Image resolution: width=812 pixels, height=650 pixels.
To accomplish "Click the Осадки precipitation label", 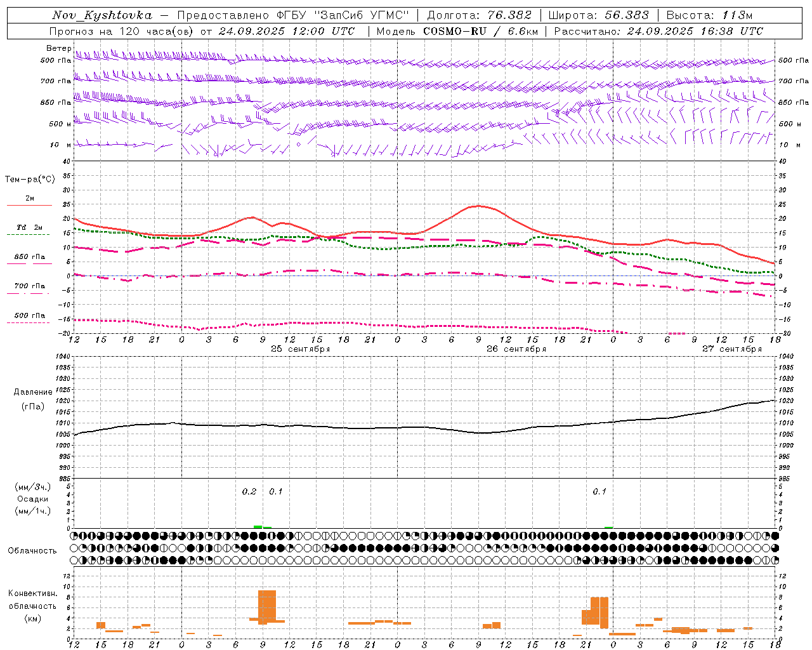I will click(x=33, y=499).
